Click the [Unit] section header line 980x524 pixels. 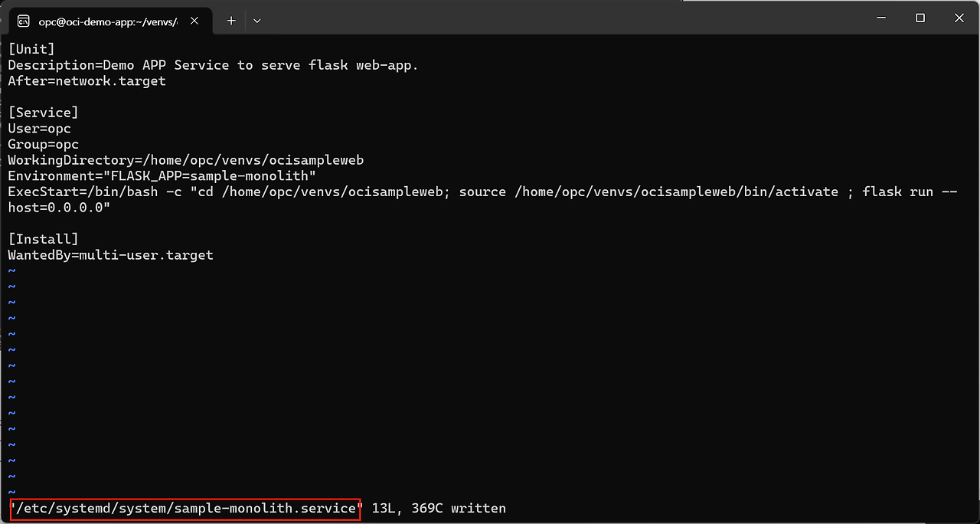(31, 49)
